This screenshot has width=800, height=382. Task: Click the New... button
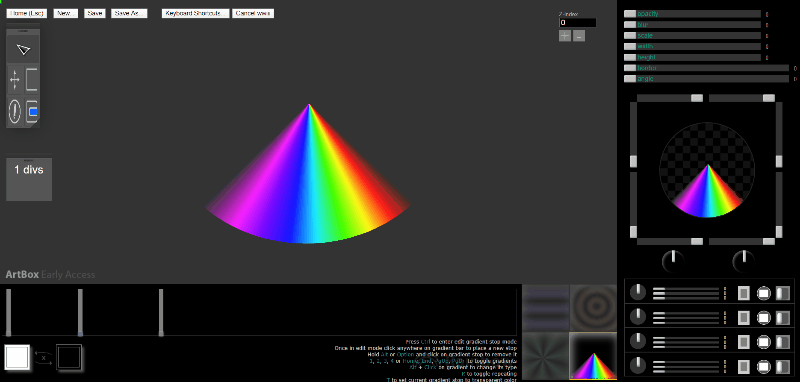point(66,13)
